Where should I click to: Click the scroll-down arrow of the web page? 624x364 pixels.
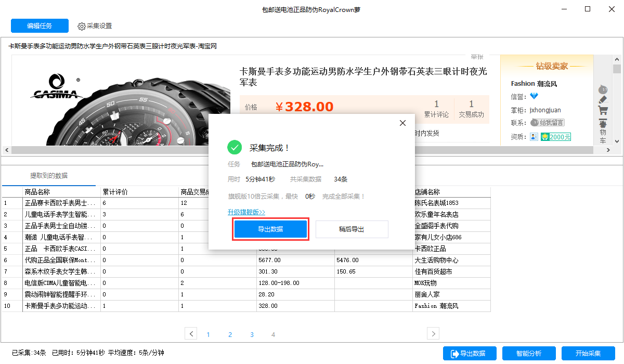pos(617,141)
